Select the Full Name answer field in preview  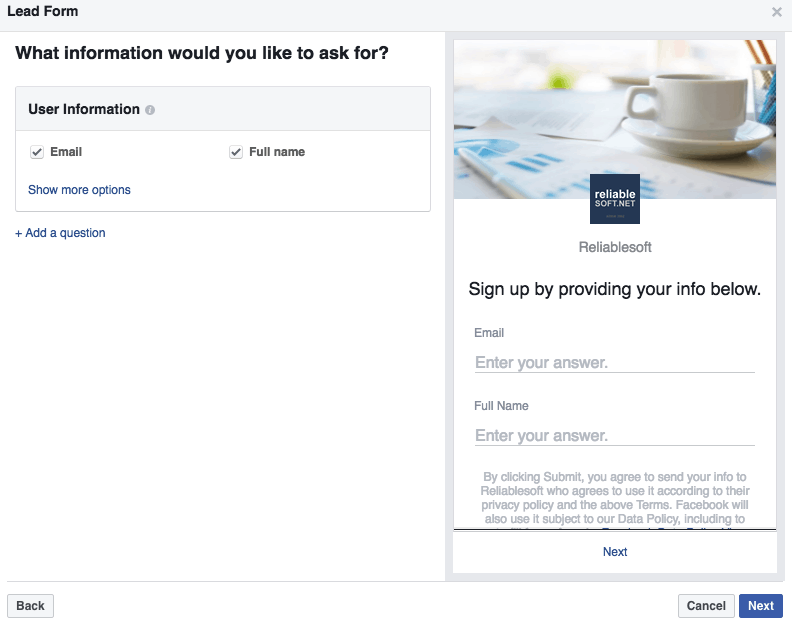click(x=614, y=436)
